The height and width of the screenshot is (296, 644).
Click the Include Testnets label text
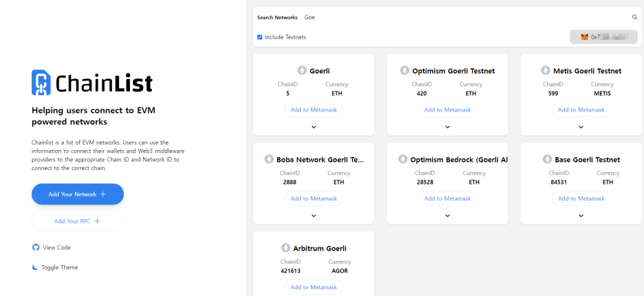coord(286,37)
